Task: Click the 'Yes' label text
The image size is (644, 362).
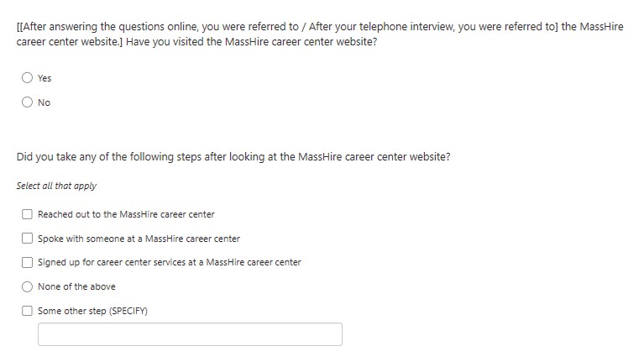Action: pos(45,78)
